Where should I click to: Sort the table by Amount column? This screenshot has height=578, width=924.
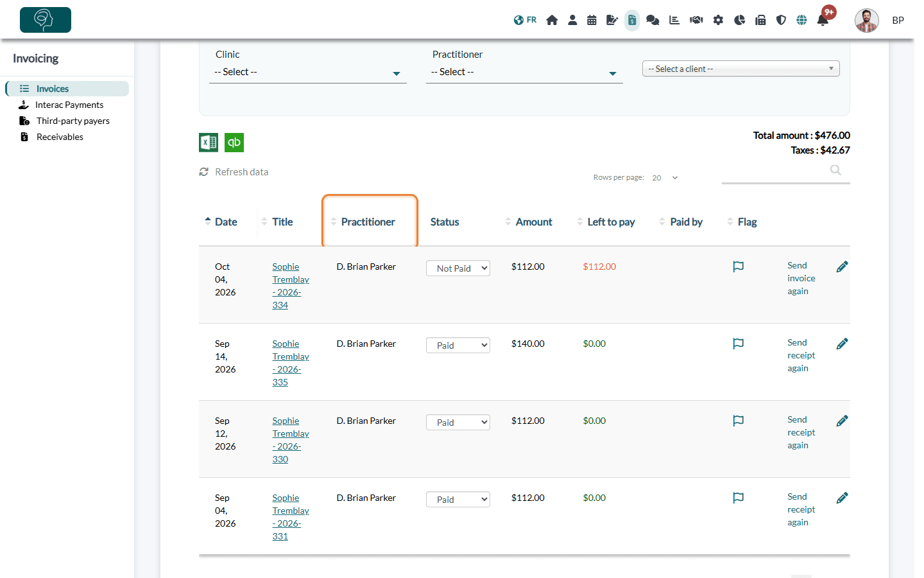[x=529, y=222]
